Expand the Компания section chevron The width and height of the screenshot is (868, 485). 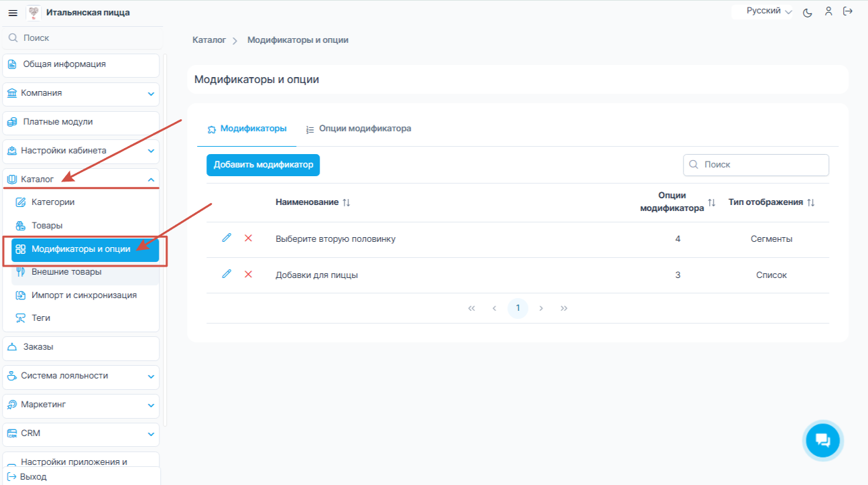click(x=151, y=94)
